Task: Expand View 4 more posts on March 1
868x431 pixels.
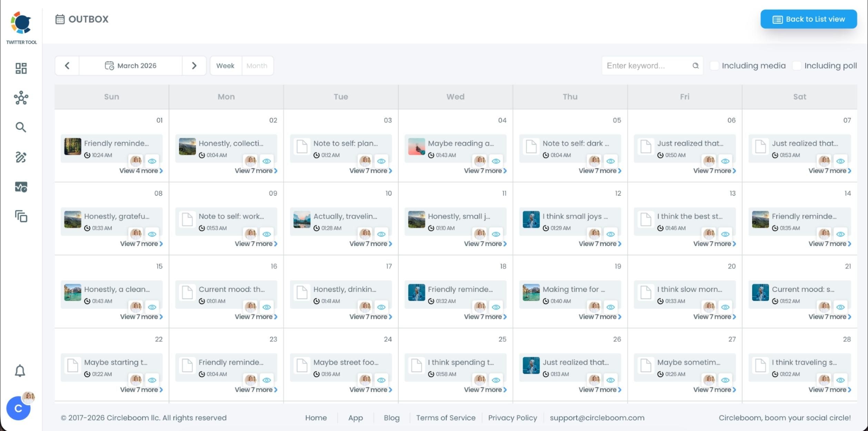Action: (140, 171)
